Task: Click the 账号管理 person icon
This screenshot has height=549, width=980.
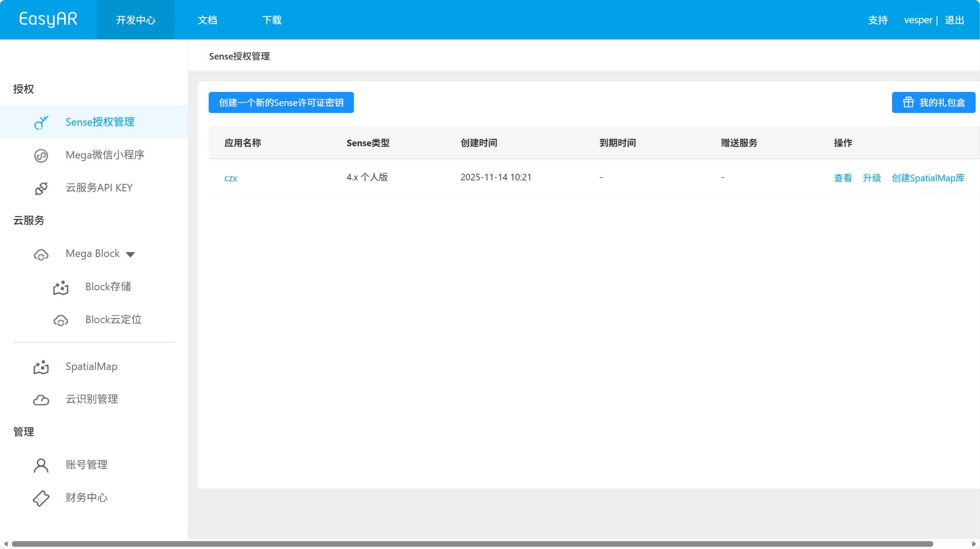Action: click(41, 465)
